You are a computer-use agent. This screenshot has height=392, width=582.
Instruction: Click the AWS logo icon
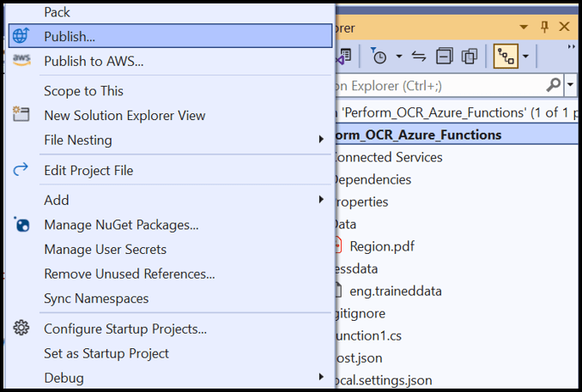pos(21,60)
